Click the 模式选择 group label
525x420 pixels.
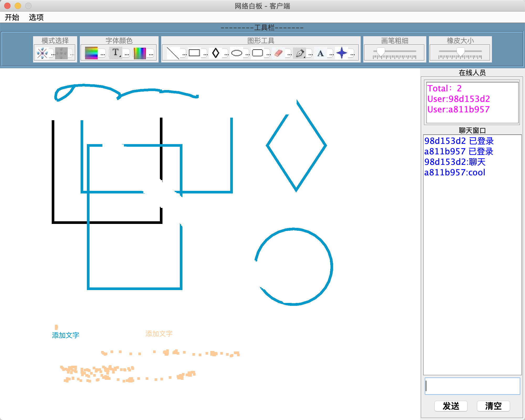click(x=55, y=41)
